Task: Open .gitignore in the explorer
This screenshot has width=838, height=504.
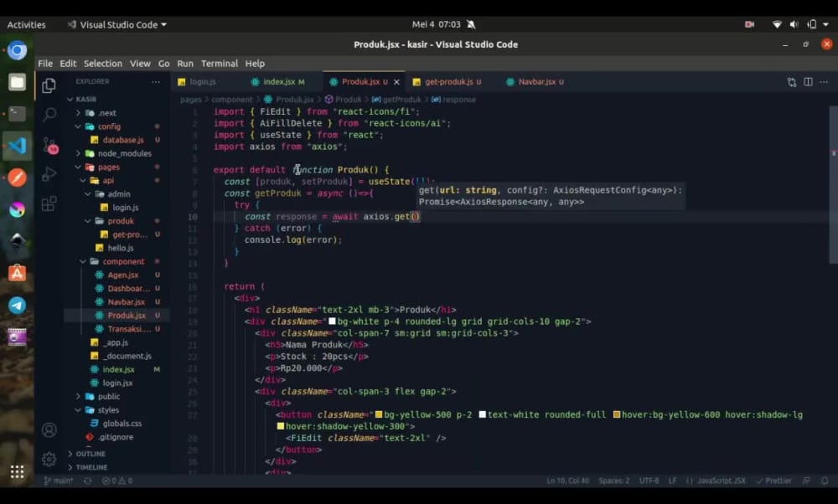Action: [x=116, y=437]
